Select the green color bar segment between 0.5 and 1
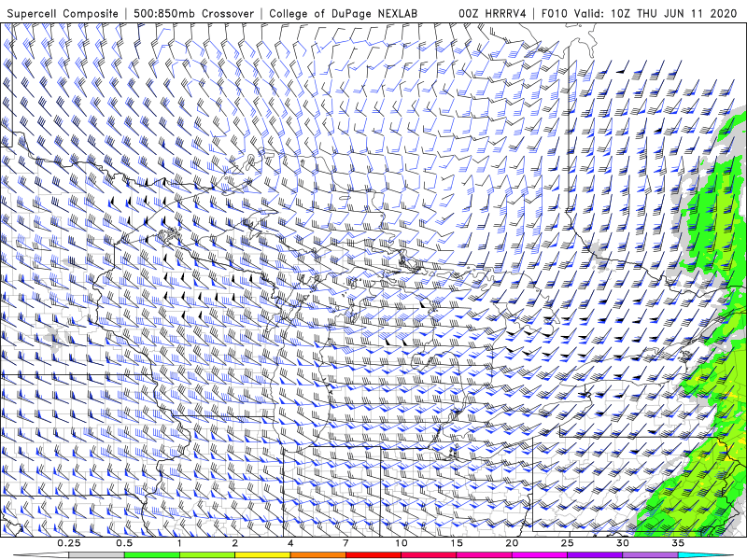This screenshot has height=560, width=747. (x=152, y=555)
